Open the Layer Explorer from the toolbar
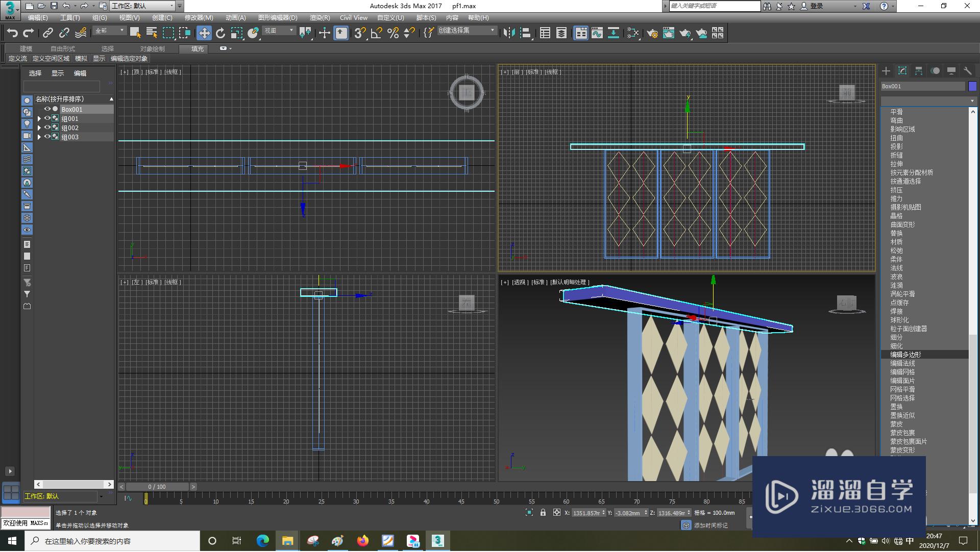Screen dimensions: 980x552 [x=561, y=33]
